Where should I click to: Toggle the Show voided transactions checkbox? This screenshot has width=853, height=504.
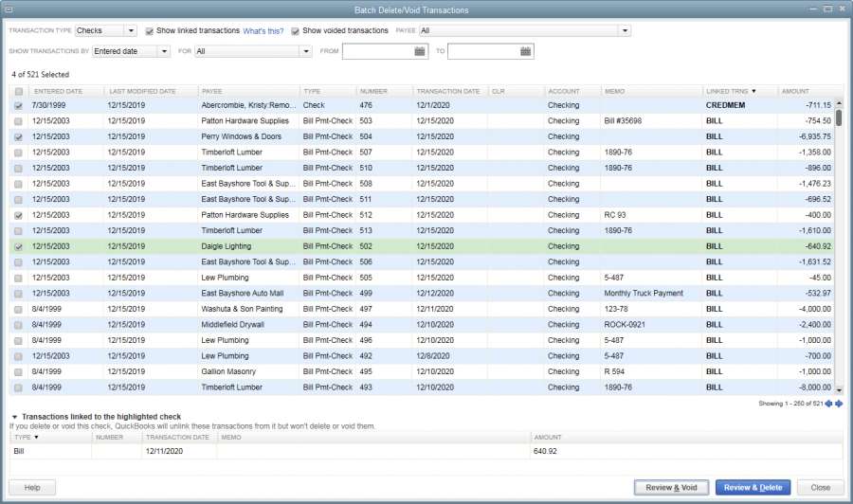tap(296, 31)
